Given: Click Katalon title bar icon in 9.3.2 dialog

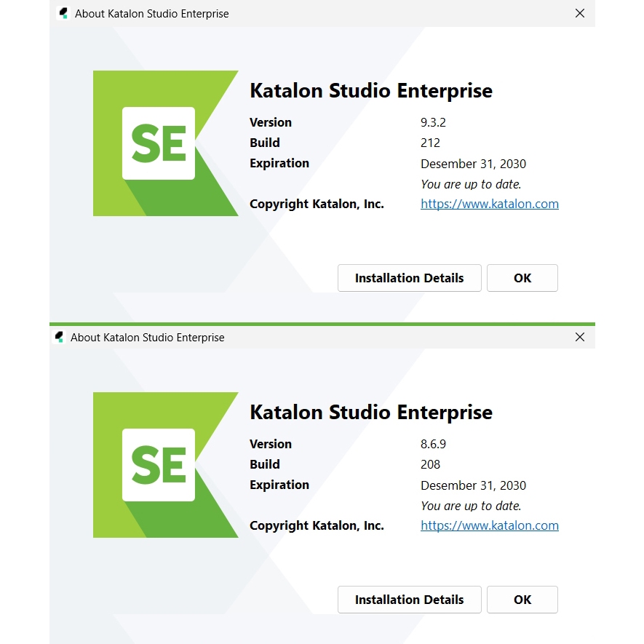Looking at the screenshot, I should tap(63, 13).
